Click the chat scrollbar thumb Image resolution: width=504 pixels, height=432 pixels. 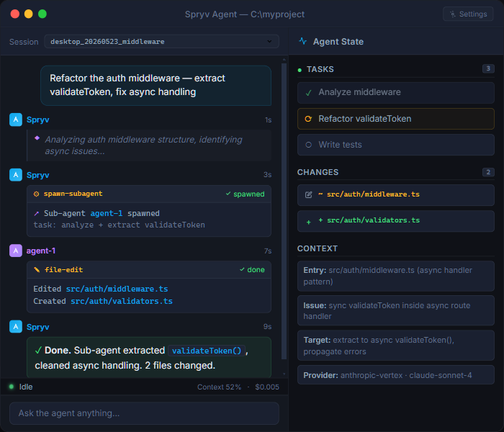click(x=284, y=211)
